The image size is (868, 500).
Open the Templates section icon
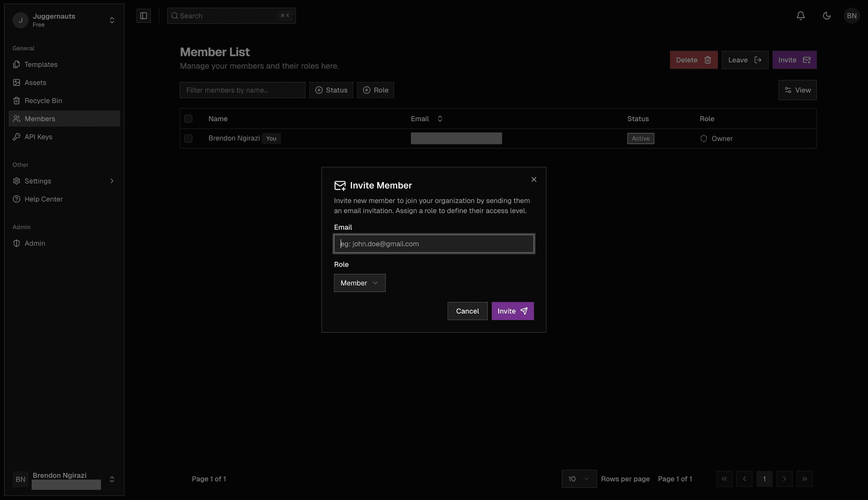pyautogui.click(x=17, y=64)
